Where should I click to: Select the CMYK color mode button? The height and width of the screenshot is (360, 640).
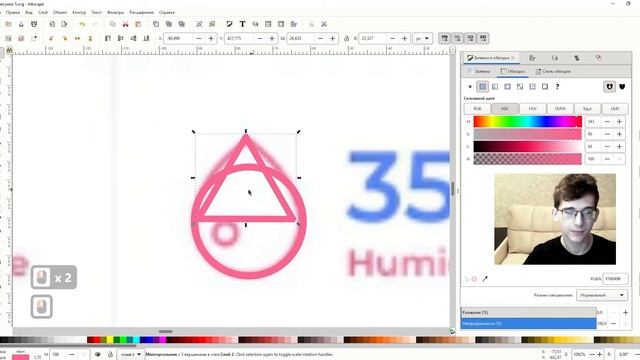[x=560, y=109]
